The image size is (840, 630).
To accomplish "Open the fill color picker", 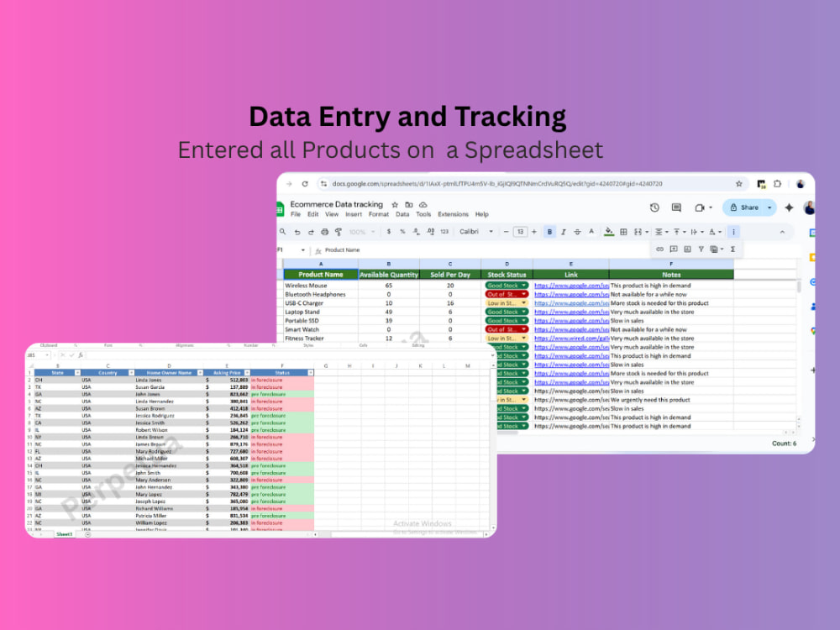I will click(x=609, y=232).
